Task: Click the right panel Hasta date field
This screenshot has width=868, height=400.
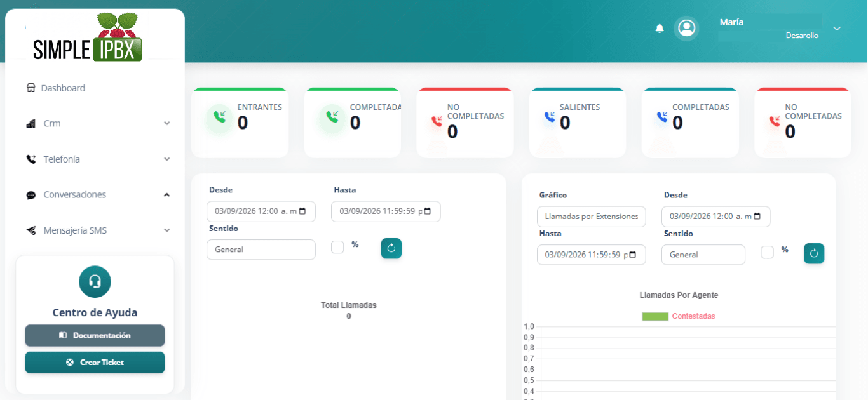Action: (x=592, y=255)
